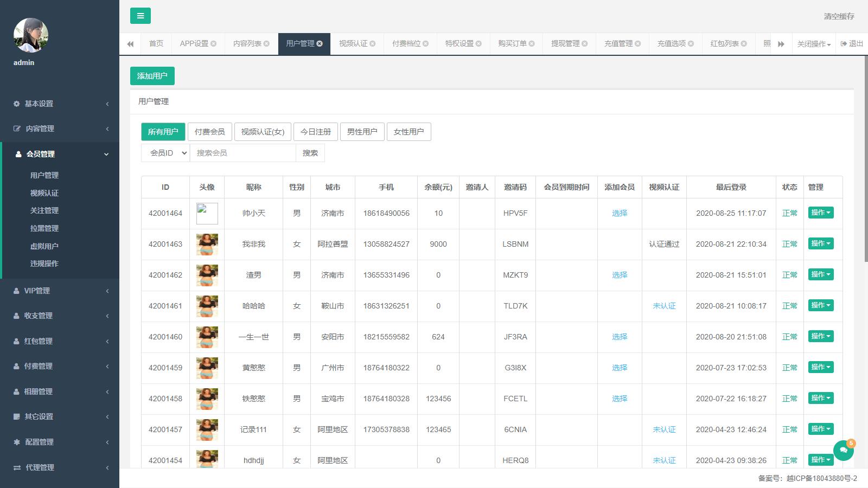Image resolution: width=868 pixels, height=488 pixels.
Task: Expand the 关闭操作 dropdown menu
Action: (814, 44)
